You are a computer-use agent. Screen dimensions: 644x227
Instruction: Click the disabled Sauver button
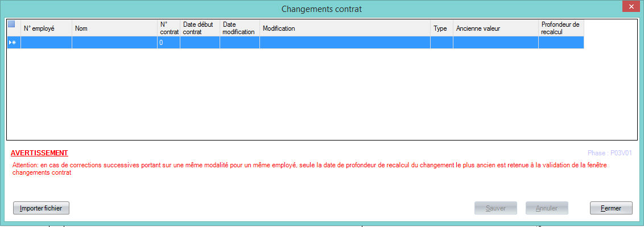point(496,208)
